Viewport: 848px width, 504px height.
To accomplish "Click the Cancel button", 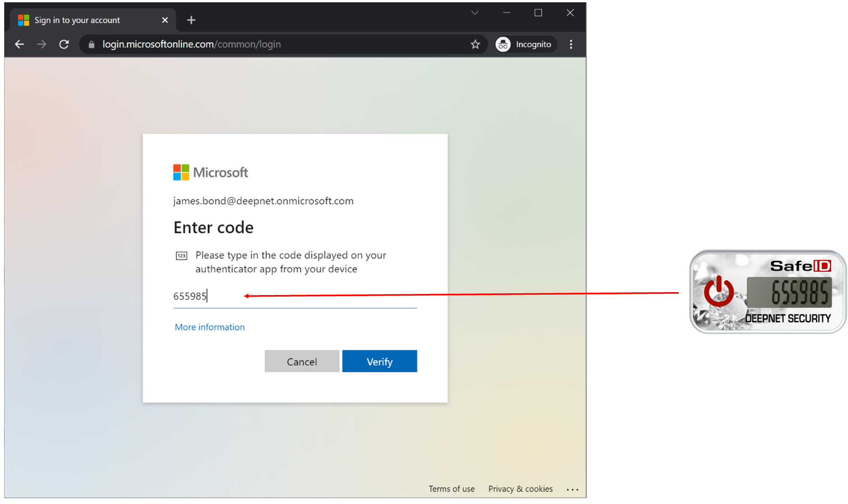I will 302,361.
